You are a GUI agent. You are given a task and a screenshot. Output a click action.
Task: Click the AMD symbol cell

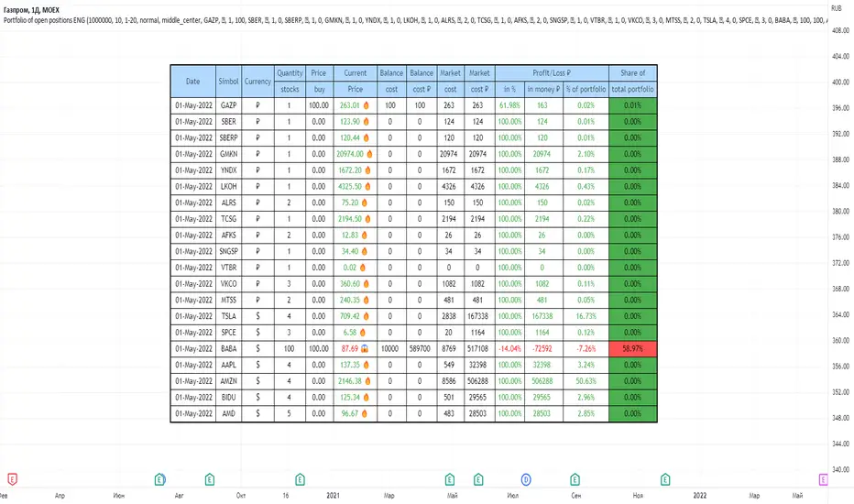click(229, 413)
